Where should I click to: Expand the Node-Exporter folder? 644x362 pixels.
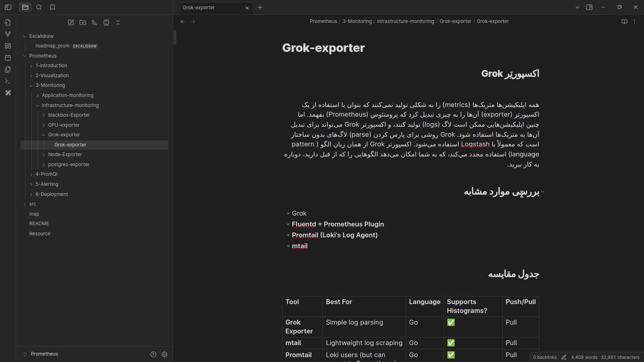[44, 154]
